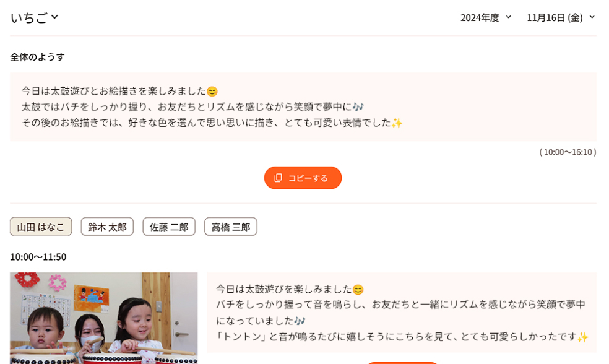Click the (10:00〜16:10) time range text
The width and height of the screenshot is (609, 364).
tap(568, 152)
